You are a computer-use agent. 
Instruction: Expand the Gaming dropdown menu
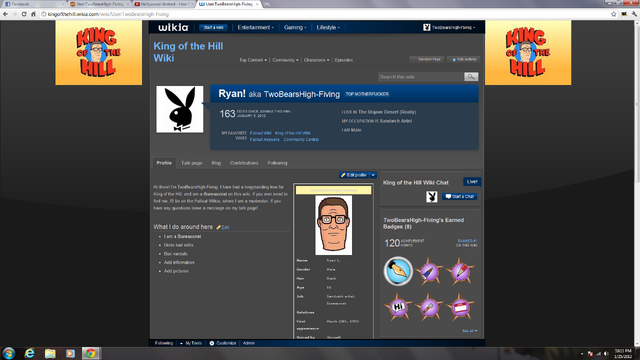[x=295, y=27]
